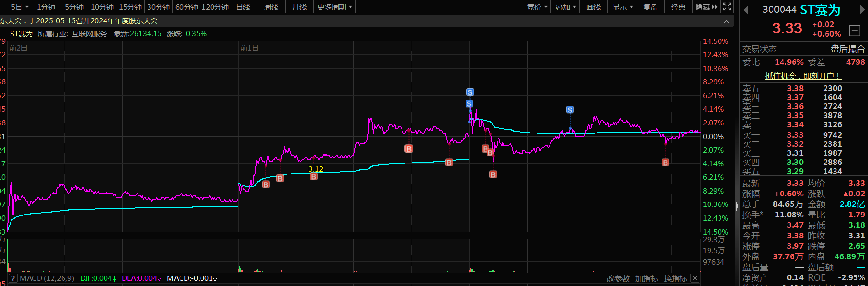
Task: Switch to 日线 daily chart
Action: point(243,7)
